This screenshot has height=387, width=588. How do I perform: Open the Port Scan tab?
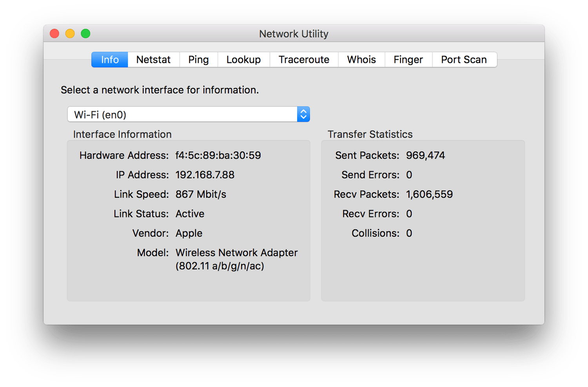464,60
